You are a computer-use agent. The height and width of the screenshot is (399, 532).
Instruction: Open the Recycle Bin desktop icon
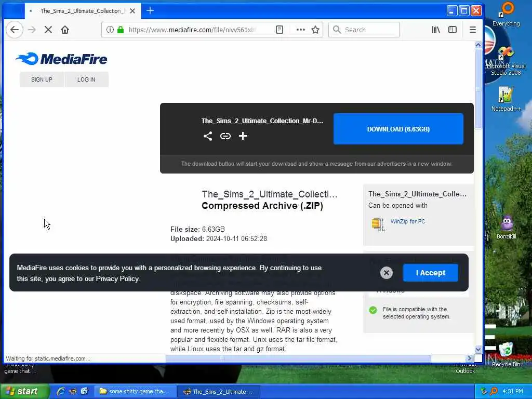coord(506,354)
